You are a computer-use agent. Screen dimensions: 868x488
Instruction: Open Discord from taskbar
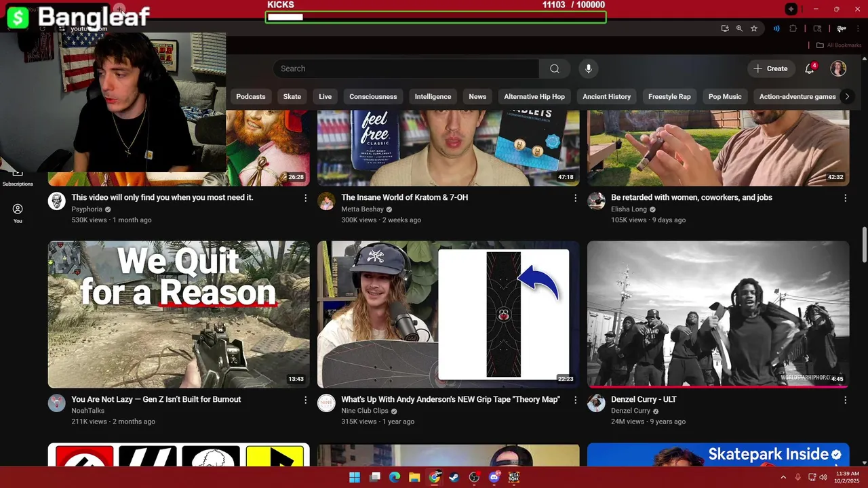[494, 477]
